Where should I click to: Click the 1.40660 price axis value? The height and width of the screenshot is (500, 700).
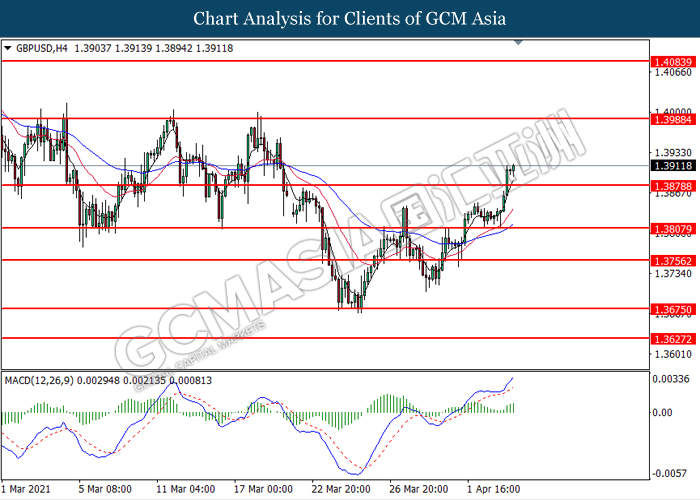click(673, 72)
